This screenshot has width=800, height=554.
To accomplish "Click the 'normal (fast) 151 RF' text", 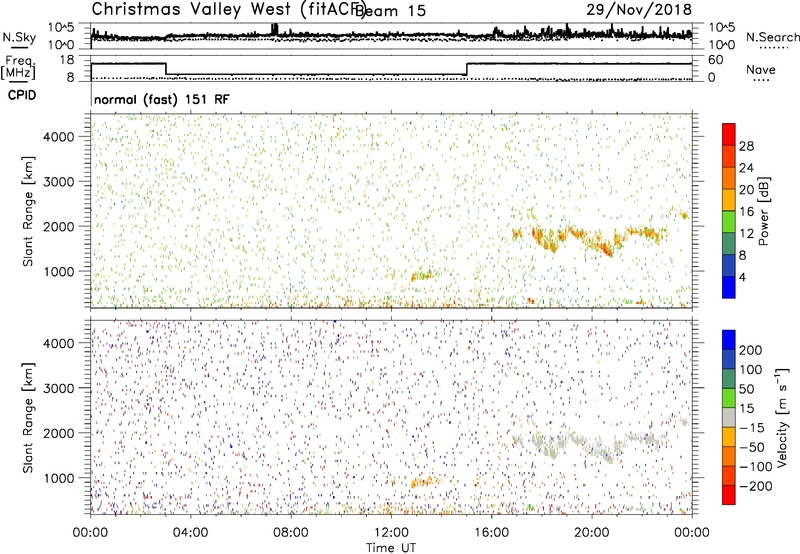I will [162, 99].
